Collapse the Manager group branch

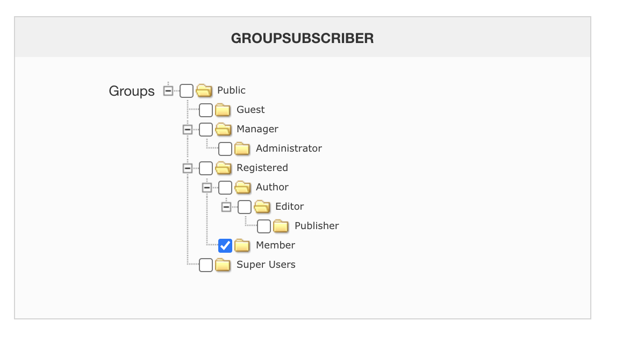pyautogui.click(x=187, y=130)
